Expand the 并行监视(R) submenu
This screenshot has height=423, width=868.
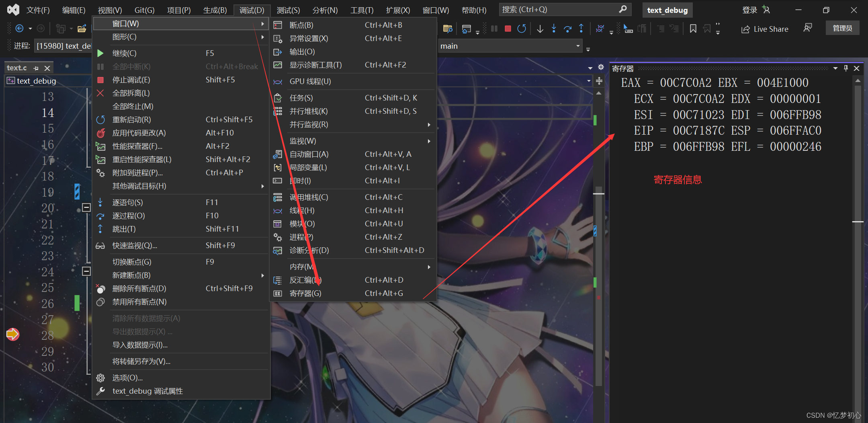(353, 124)
